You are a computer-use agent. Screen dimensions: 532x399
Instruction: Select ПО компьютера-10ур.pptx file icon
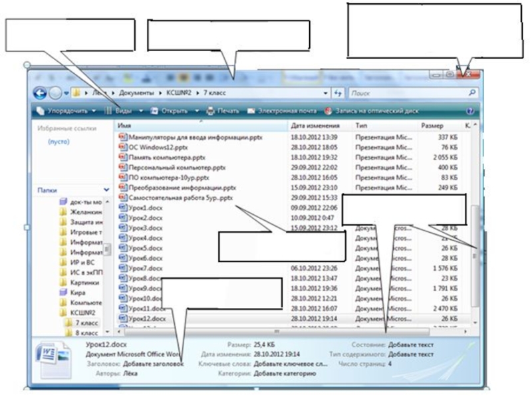[123, 178]
